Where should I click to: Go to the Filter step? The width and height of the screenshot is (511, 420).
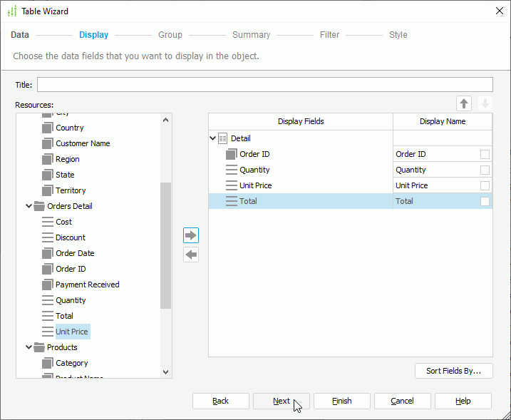pos(329,35)
